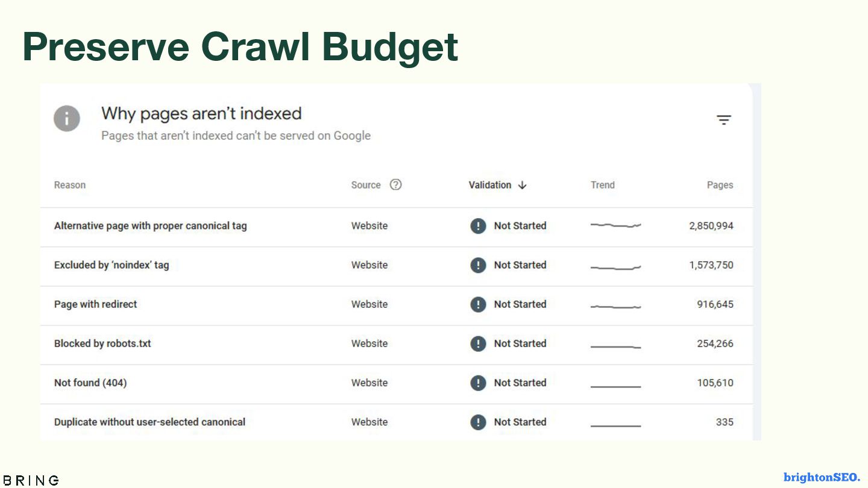Open the Blocked by robots.txt reason

pyautogui.click(x=102, y=343)
